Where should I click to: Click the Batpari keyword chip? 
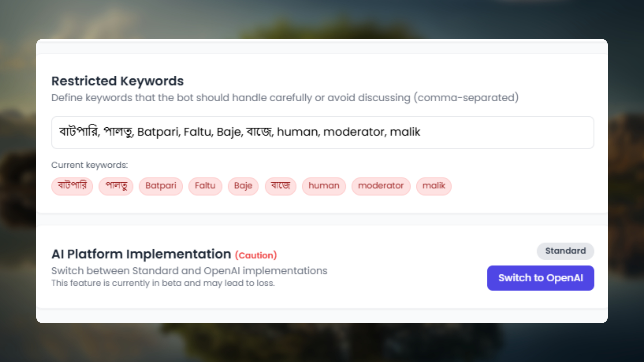[161, 186]
